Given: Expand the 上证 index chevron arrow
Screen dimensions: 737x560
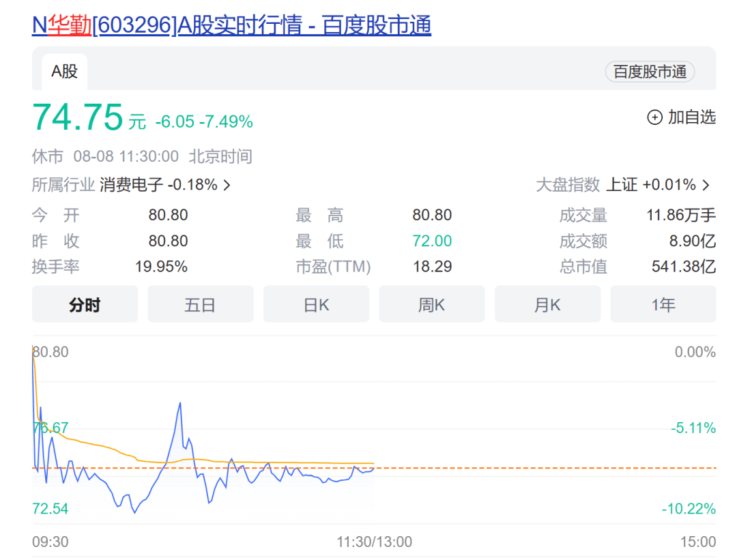Looking at the screenshot, I should [706, 185].
